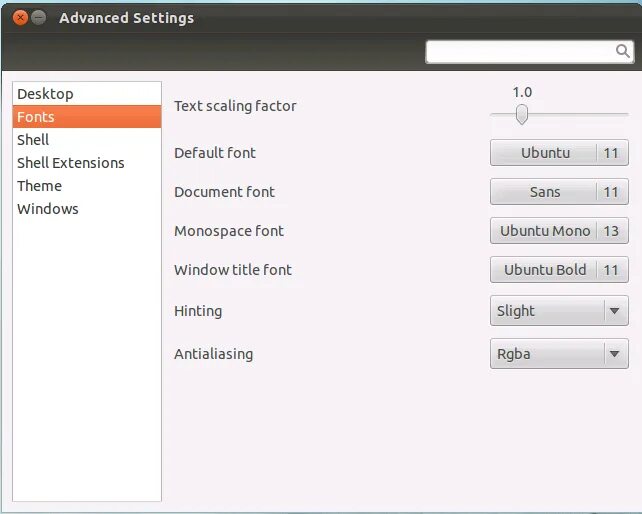
Task: Open the Default font Ubuntu 11 chooser
Action: click(559, 153)
